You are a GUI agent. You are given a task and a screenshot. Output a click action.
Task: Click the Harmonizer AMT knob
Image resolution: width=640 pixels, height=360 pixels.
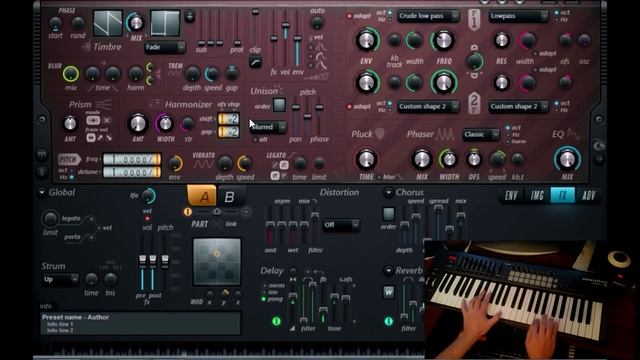[138, 124]
